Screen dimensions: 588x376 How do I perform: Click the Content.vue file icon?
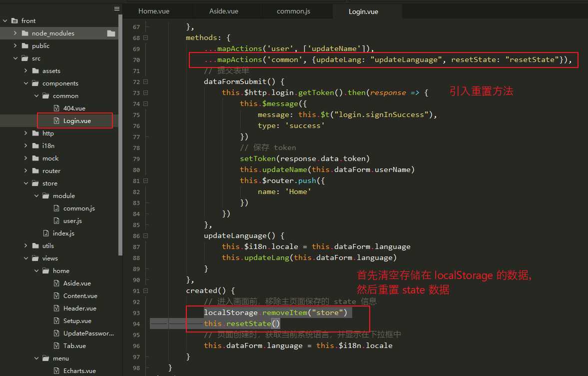point(56,295)
